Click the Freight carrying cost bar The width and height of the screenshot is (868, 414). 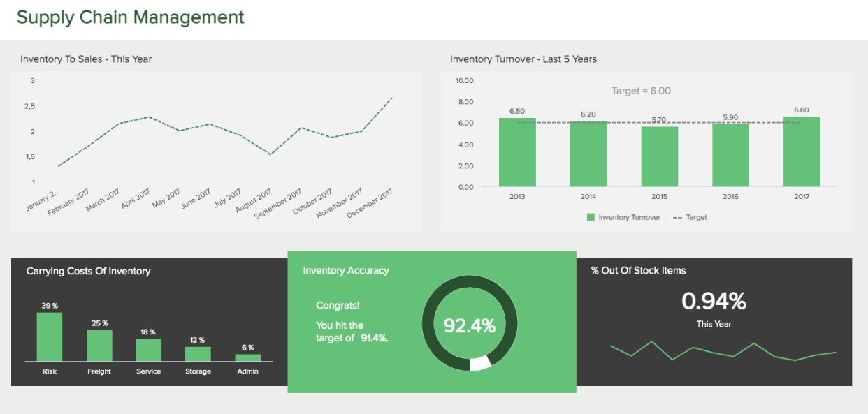pyautogui.click(x=99, y=345)
